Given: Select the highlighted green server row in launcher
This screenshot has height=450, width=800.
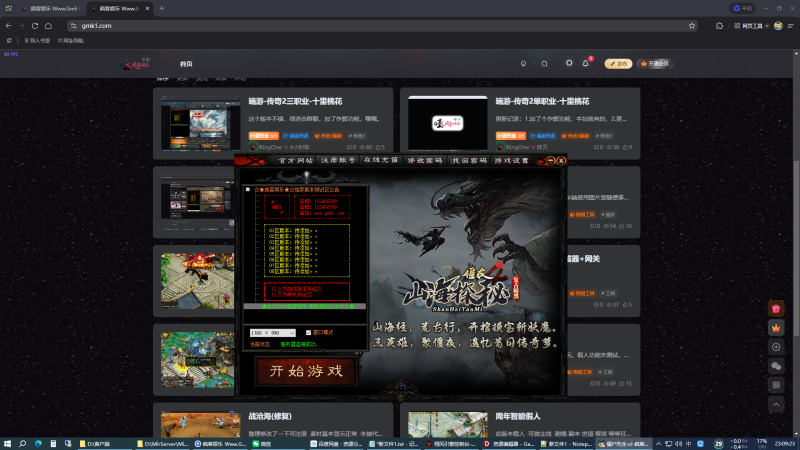Looking at the screenshot, I should [x=305, y=306].
